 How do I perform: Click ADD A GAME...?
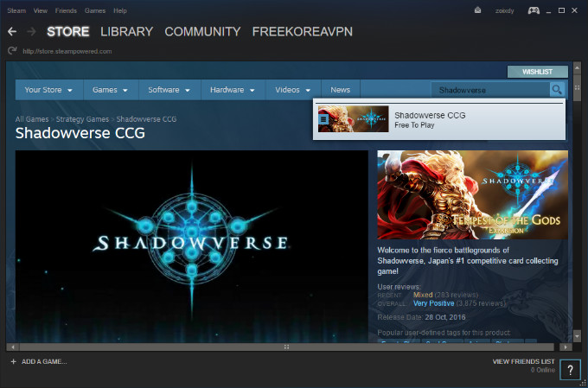coord(44,362)
